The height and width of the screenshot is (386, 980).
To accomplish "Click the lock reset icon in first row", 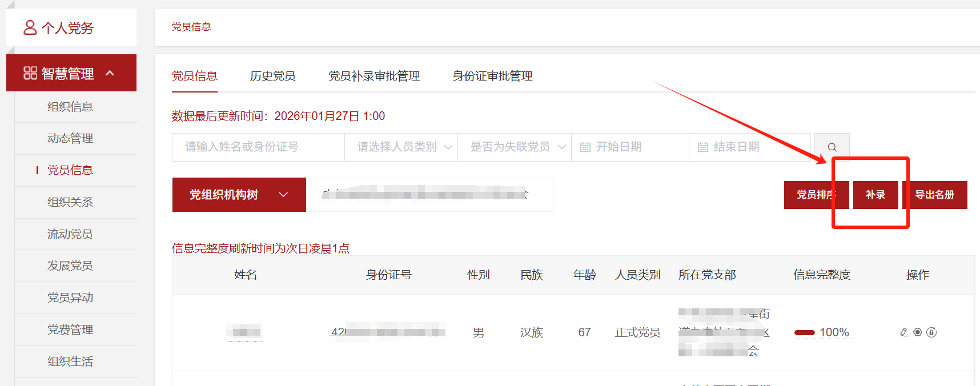I will click(x=931, y=332).
